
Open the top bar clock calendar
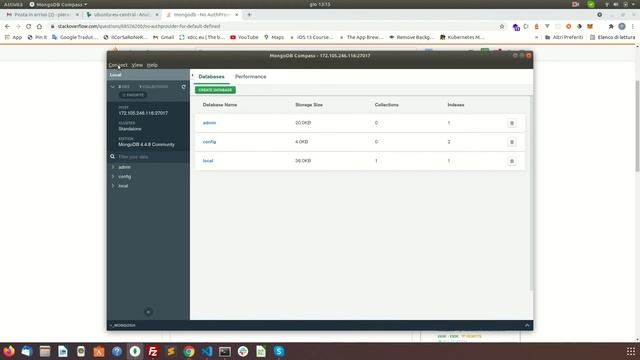[x=320, y=4]
